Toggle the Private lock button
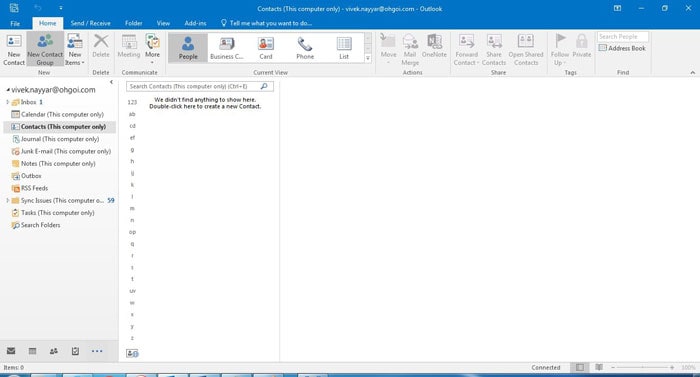Viewport: 700px width, 377px height. (582, 46)
